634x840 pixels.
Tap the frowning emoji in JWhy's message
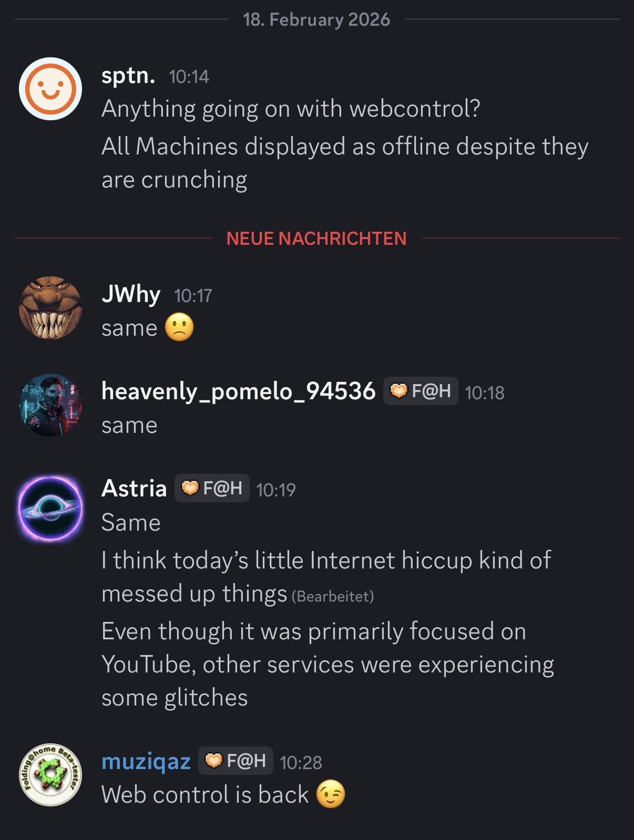(x=179, y=328)
